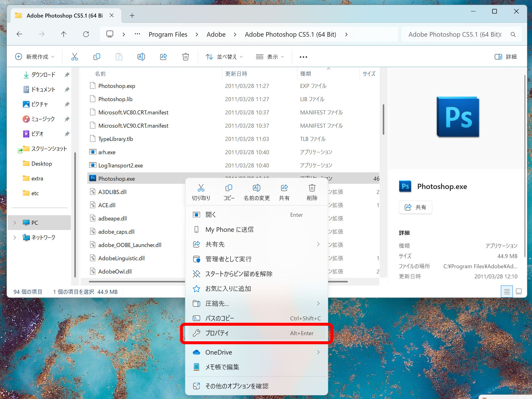The width and height of the screenshot is (532, 399).
Task: Choose 管理者として実行 in the context menu
Action: pos(257,259)
